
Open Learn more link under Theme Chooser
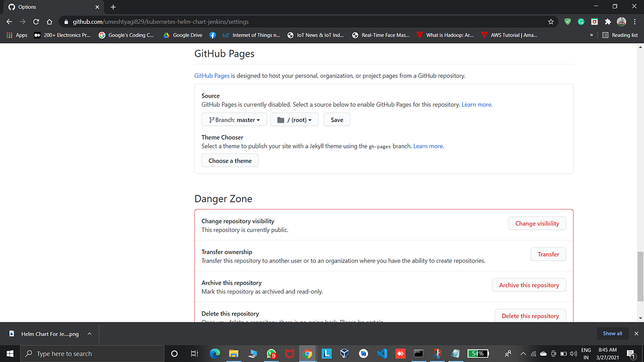[428, 146]
